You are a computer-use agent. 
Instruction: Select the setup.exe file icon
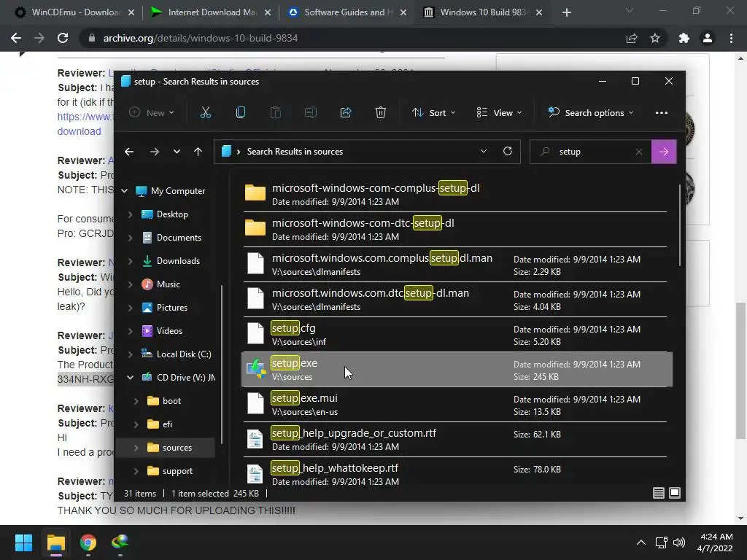(256, 369)
